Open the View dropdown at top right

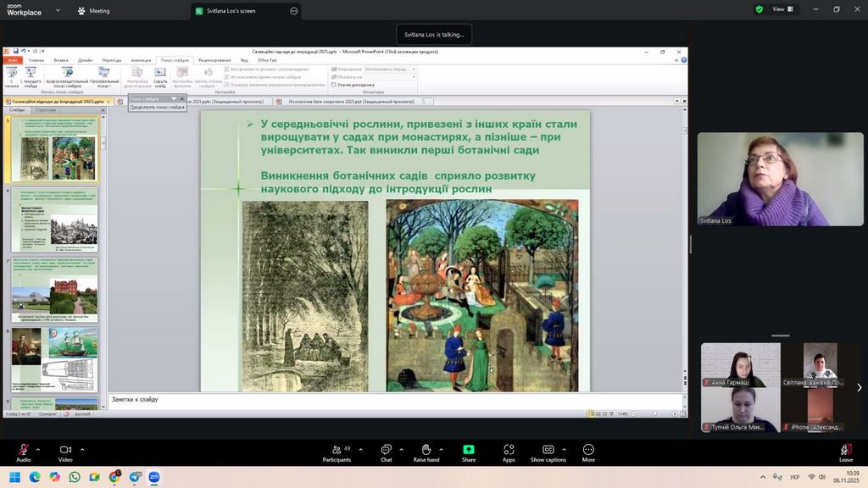[782, 9]
